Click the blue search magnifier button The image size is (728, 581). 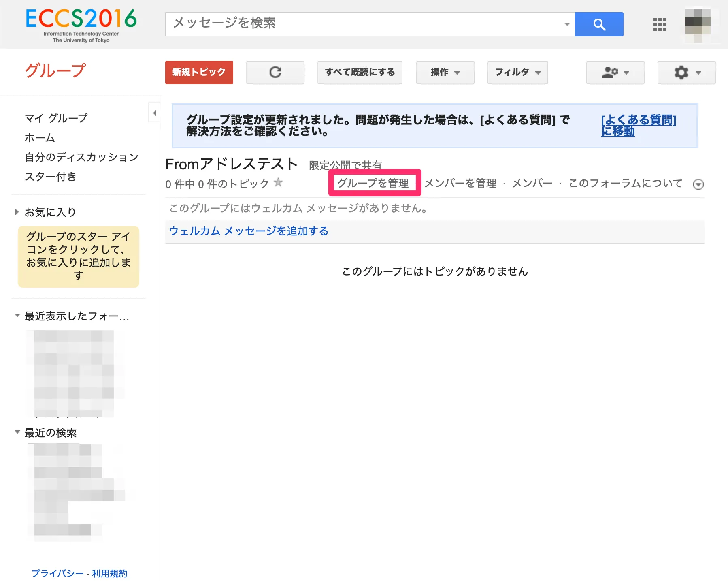coord(599,24)
